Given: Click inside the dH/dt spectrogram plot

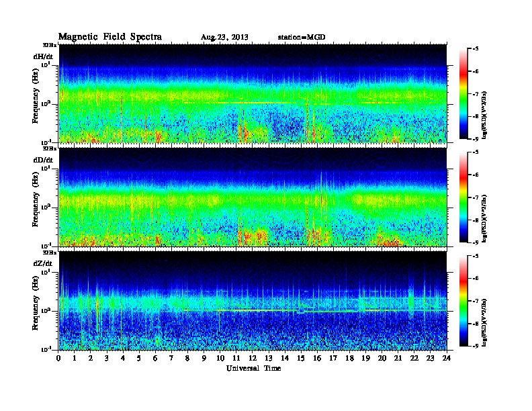Looking at the screenshot, I should (x=253, y=93).
